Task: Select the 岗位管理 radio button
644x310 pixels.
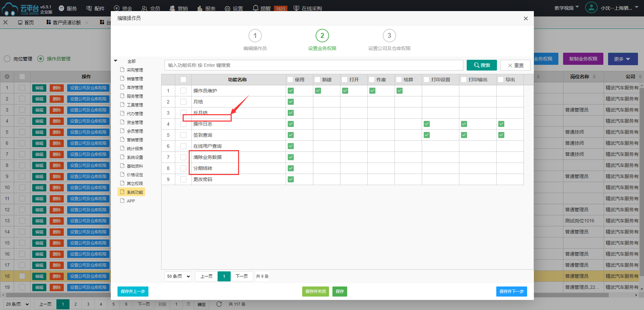Action: click(7, 59)
